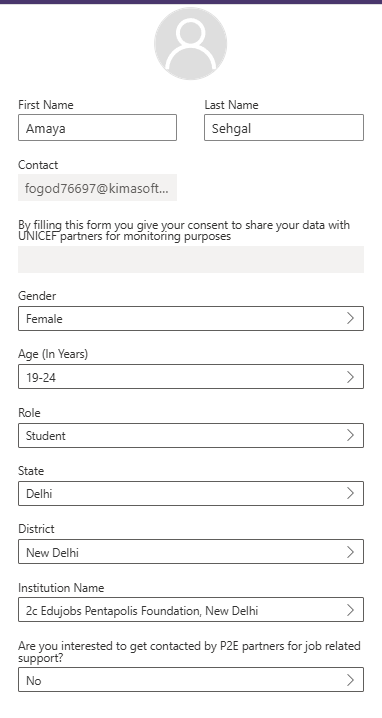Open the job support dropdown showing No
Screen dimensions: 382x718
(191, 680)
